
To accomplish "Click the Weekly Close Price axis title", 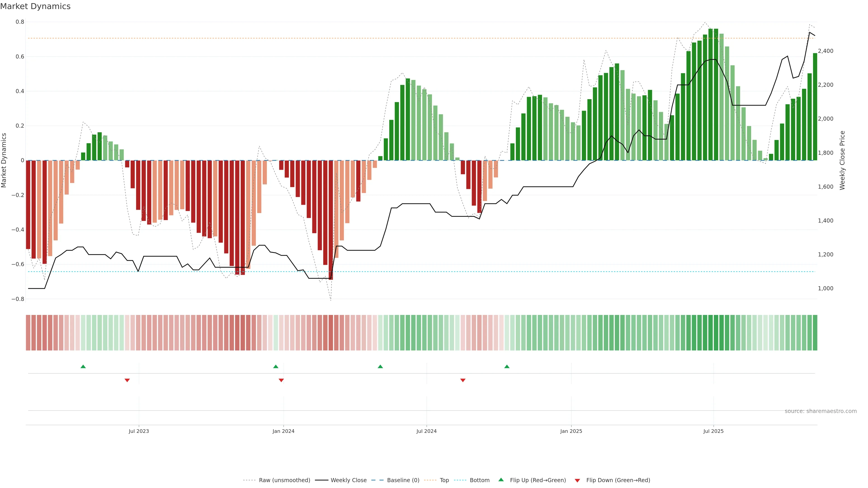I will click(842, 160).
